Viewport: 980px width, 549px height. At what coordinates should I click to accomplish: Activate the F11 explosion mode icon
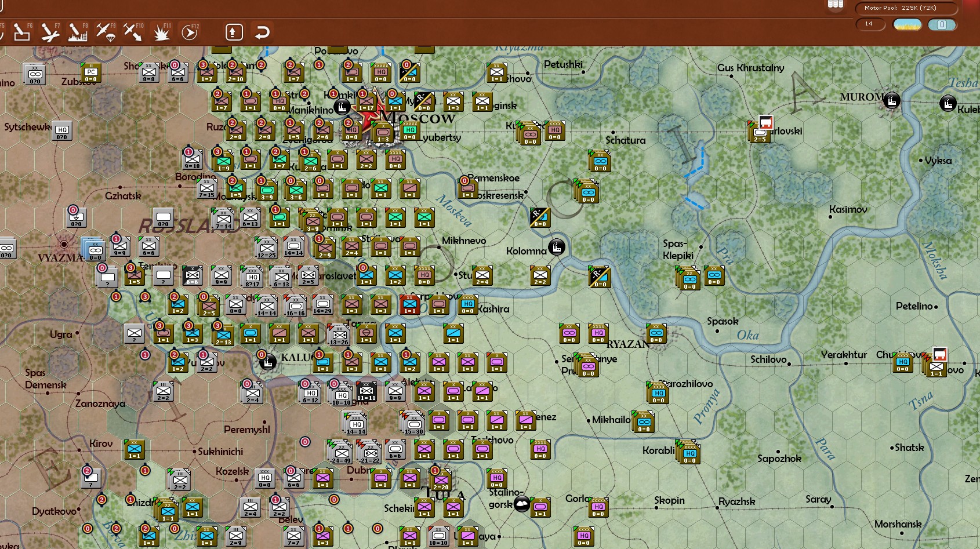[x=161, y=32]
